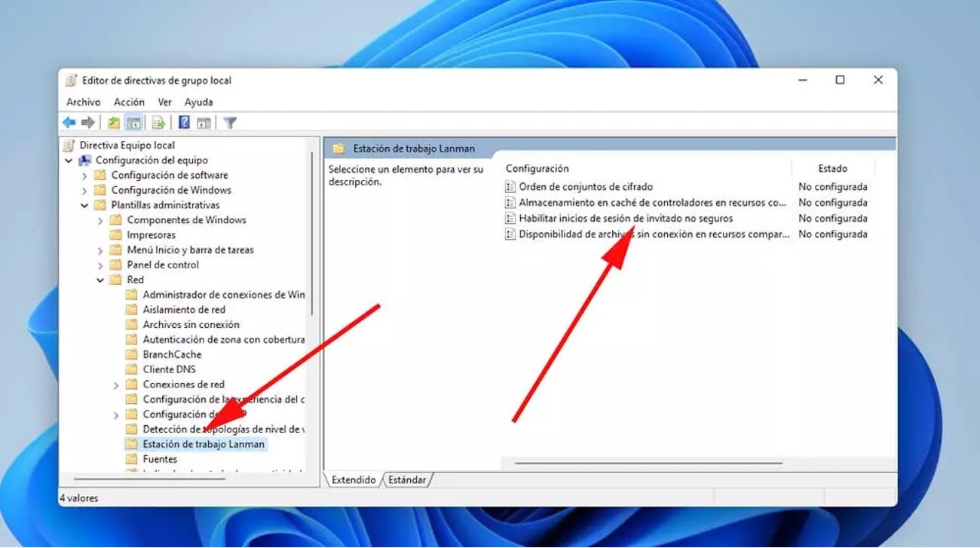Toggle the show/hide console tree icon
Image resolution: width=980 pixels, height=548 pixels.
(133, 122)
